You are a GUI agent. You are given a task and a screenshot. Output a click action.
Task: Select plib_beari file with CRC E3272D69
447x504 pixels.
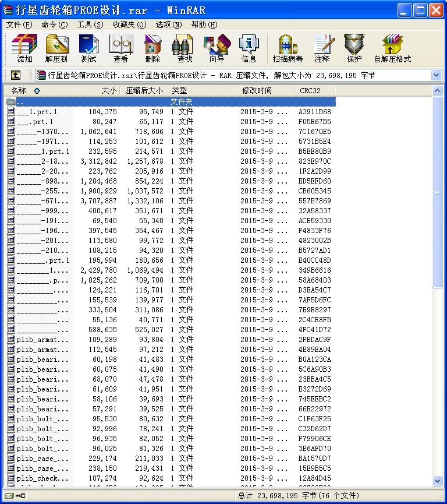(171, 389)
